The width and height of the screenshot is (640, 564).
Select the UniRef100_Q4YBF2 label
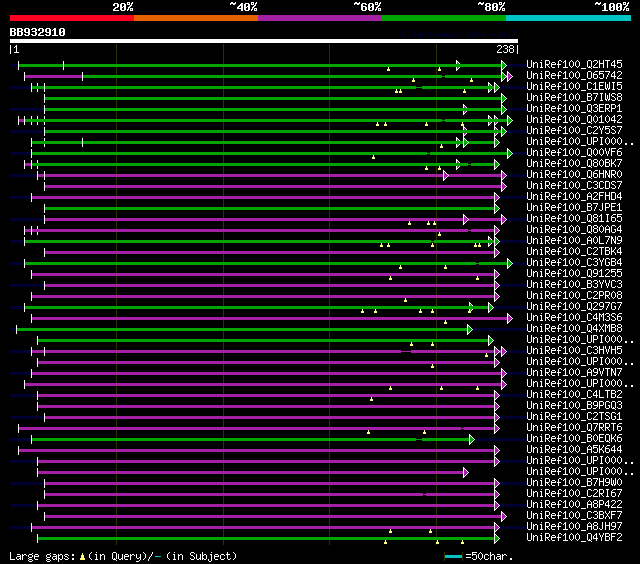pos(574,538)
